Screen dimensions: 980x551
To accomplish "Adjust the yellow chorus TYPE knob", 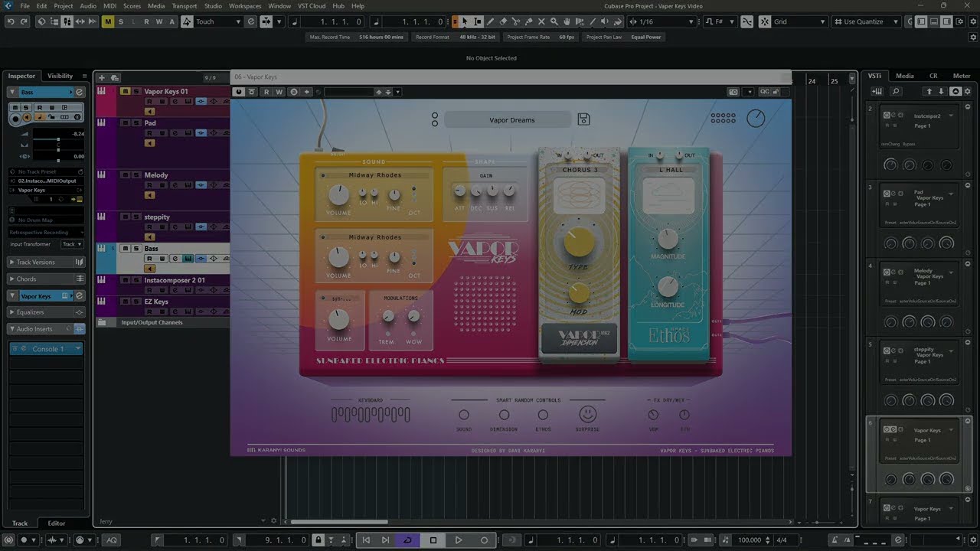I will pos(580,241).
